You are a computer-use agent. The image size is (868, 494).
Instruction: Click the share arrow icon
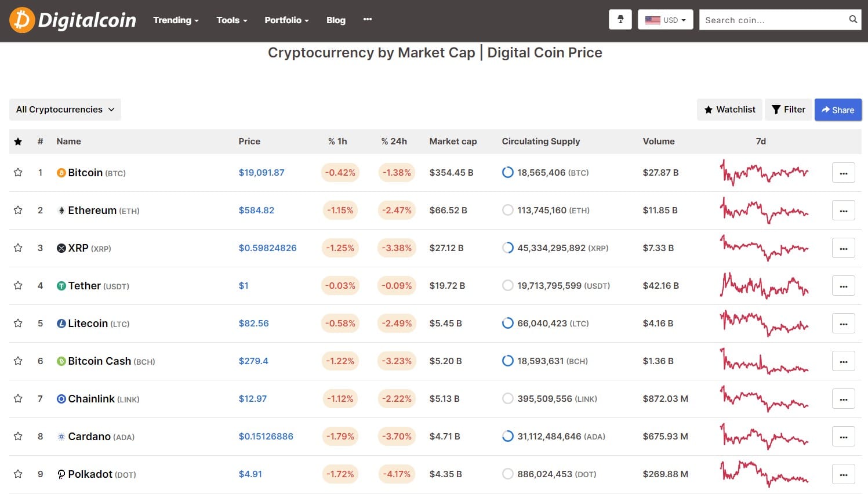click(826, 110)
